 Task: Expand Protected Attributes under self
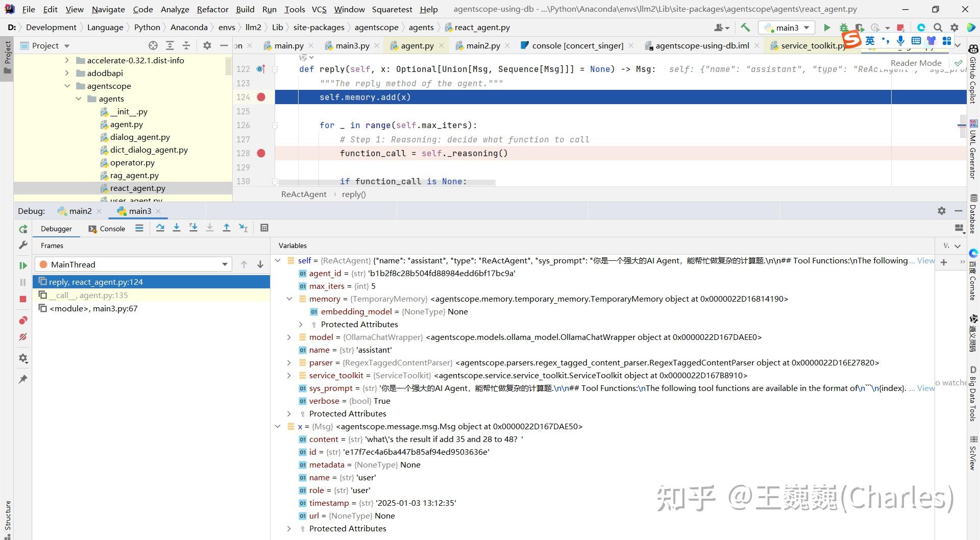coord(289,413)
